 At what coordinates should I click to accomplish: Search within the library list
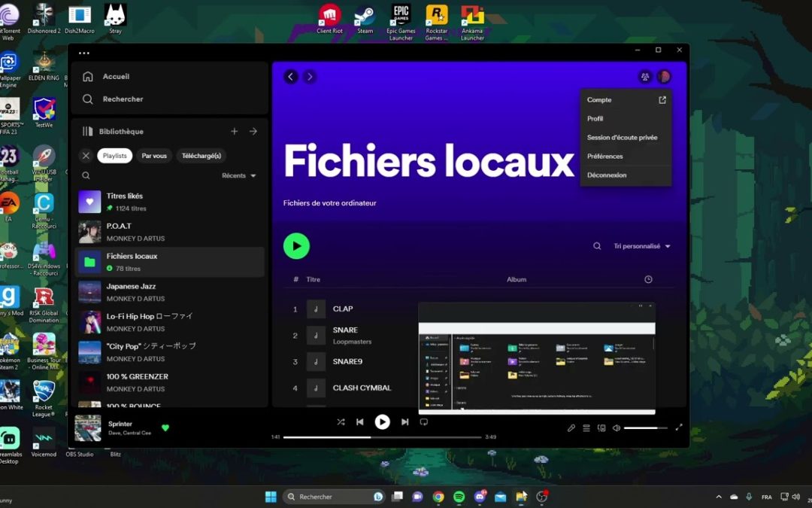point(86,175)
